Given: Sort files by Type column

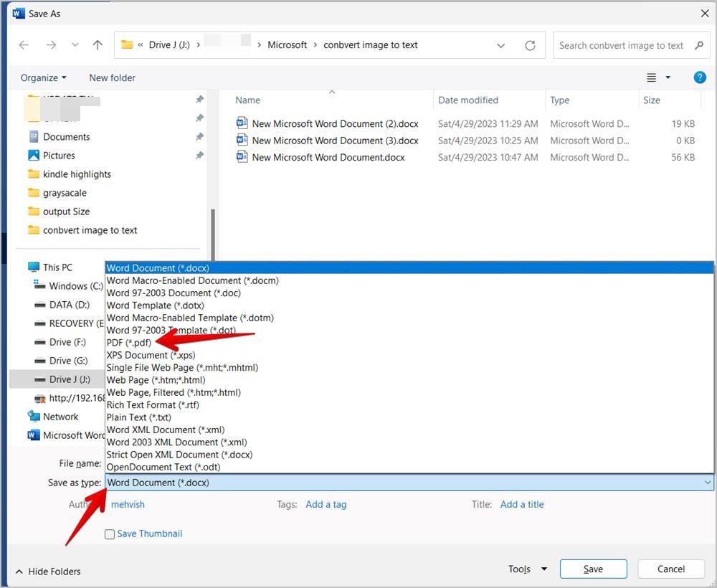Looking at the screenshot, I should click(x=560, y=100).
